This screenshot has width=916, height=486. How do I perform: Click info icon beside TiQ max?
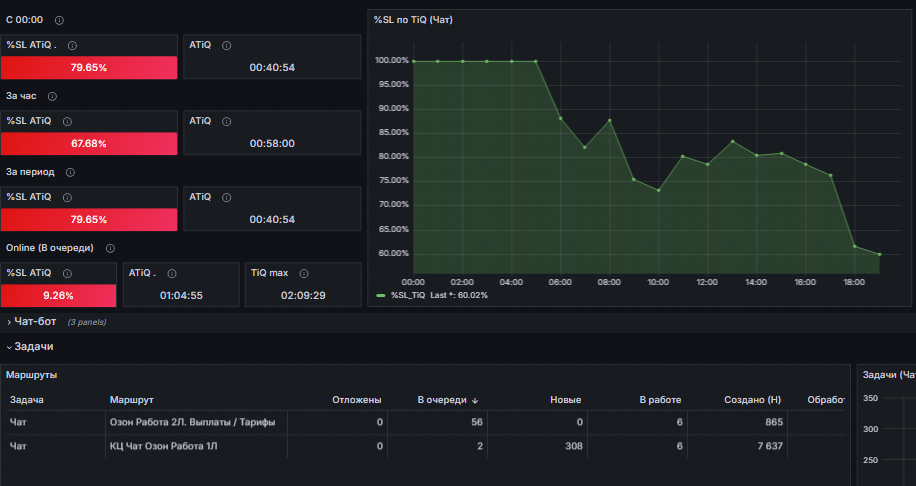tap(304, 273)
